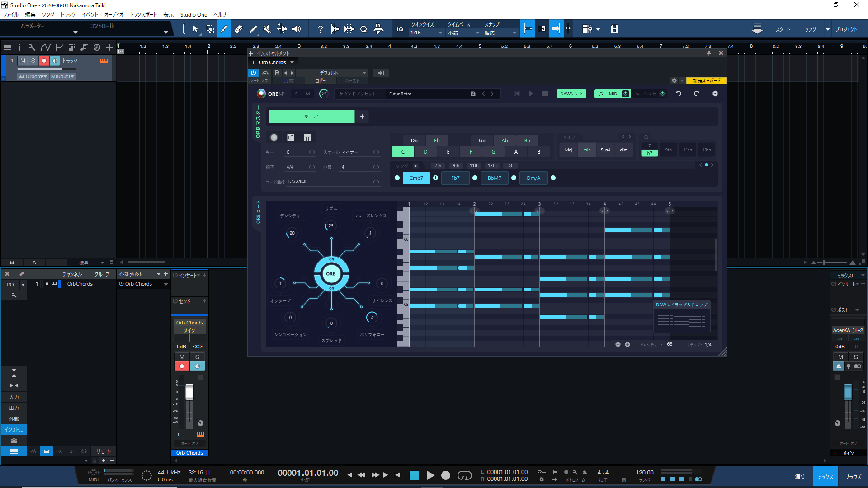Click the ORB chord C7 view icon
This screenshot has height=488, width=868.
pyautogui.click(x=291, y=137)
